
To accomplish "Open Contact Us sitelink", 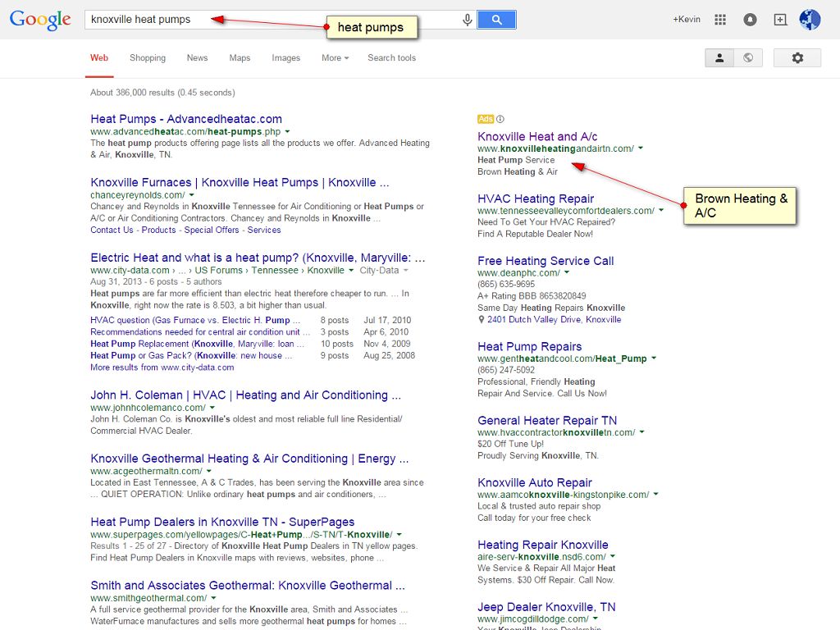I will click(x=112, y=230).
